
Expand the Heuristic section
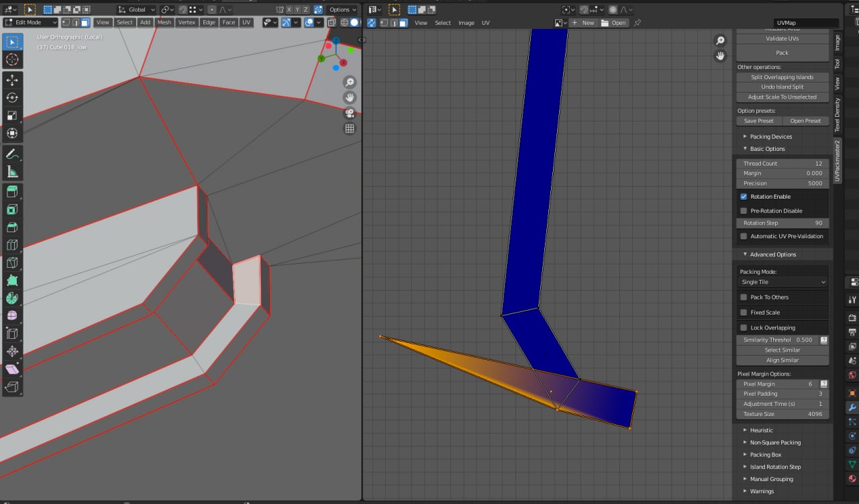761,430
